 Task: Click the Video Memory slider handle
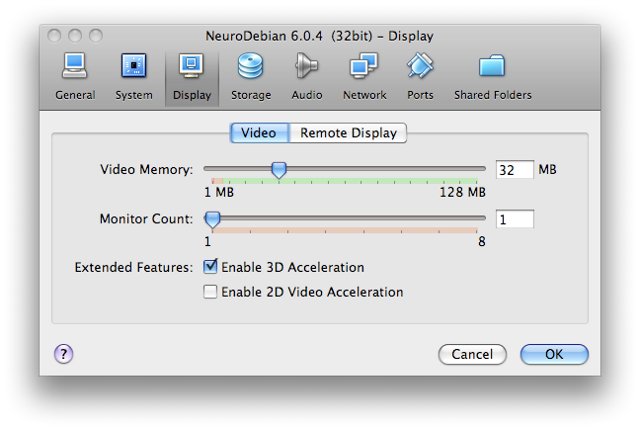pyautogui.click(x=279, y=169)
